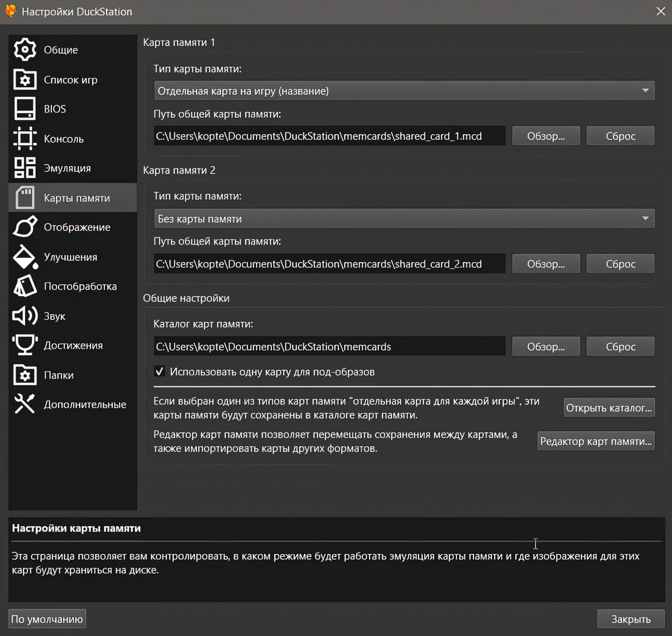Image resolution: width=672 pixels, height=636 pixels.
Task: Click the shared_card_1.mcd path field
Action: [330, 136]
